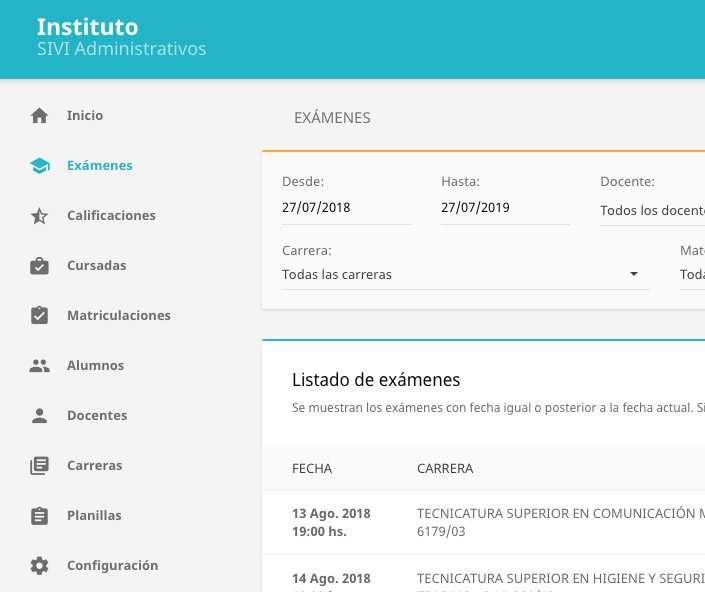Image resolution: width=705 pixels, height=592 pixels.
Task: Open Matriculaciones section
Action: 119,315
